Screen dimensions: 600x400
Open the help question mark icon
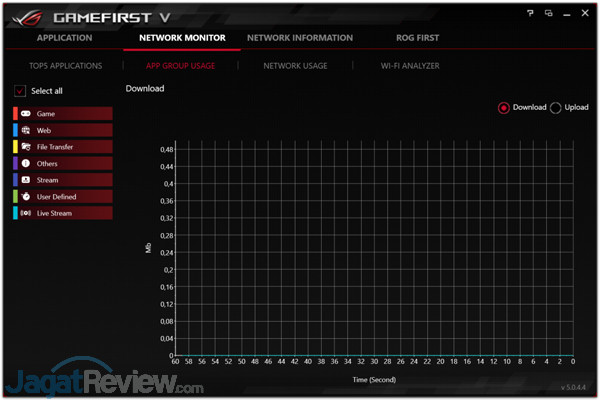[x=530, y=13]
